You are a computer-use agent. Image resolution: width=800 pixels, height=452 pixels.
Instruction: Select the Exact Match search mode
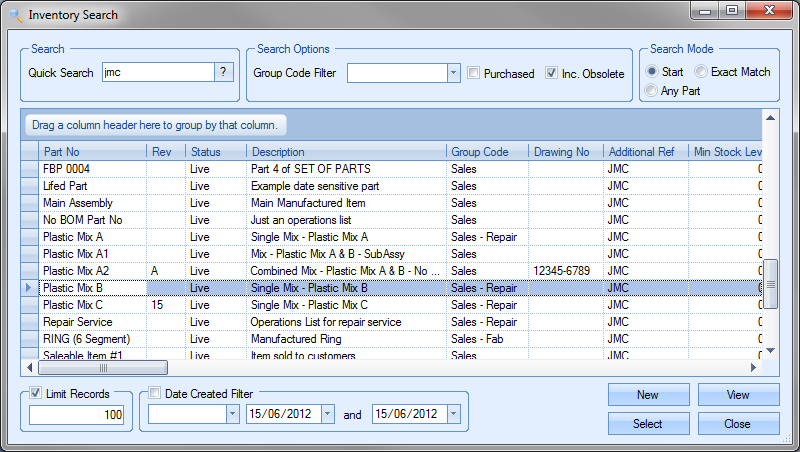tap(701, 72)
